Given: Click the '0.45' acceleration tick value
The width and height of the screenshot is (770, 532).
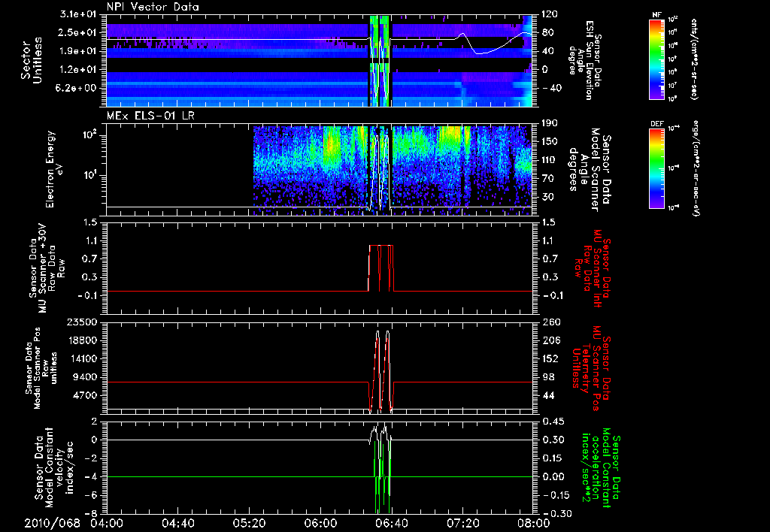Looking at the screenshot, I should [553, 422].
